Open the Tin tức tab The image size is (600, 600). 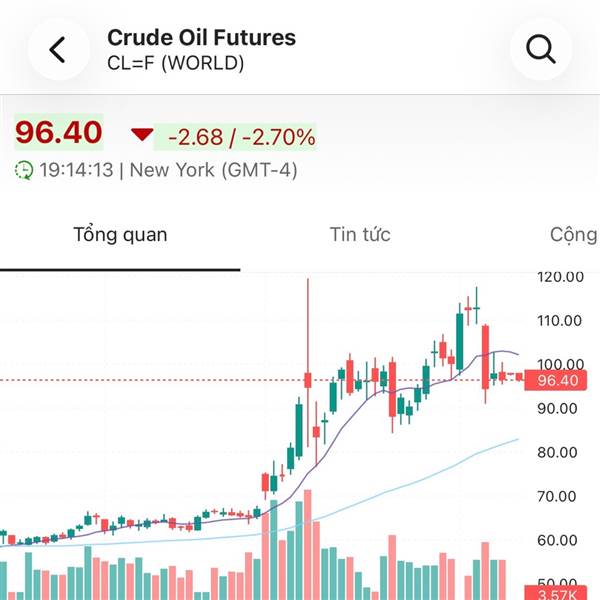(x=360, y=236)
